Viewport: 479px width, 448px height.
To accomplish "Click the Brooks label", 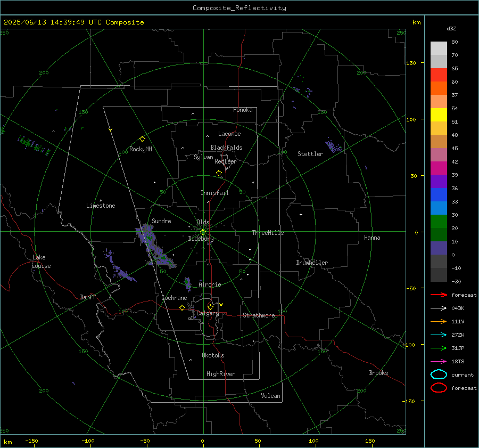I will click(x=378, y=373).
